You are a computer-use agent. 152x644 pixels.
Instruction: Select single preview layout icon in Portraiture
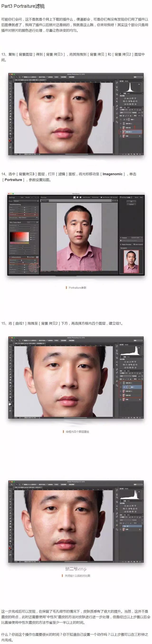pyautogui.click(x=74, y=197)
